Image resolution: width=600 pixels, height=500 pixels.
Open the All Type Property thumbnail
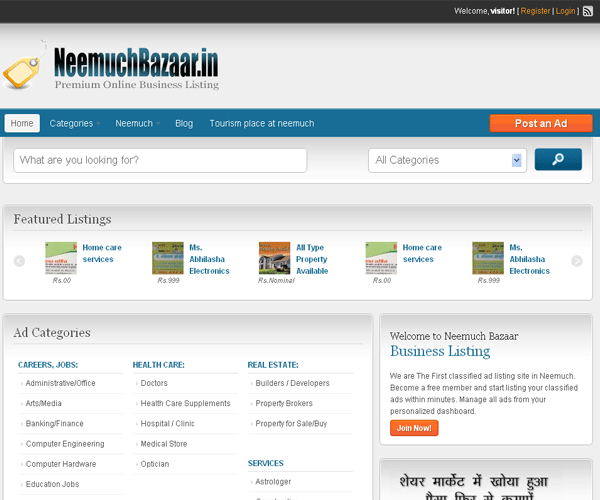[x=274, y=258]
